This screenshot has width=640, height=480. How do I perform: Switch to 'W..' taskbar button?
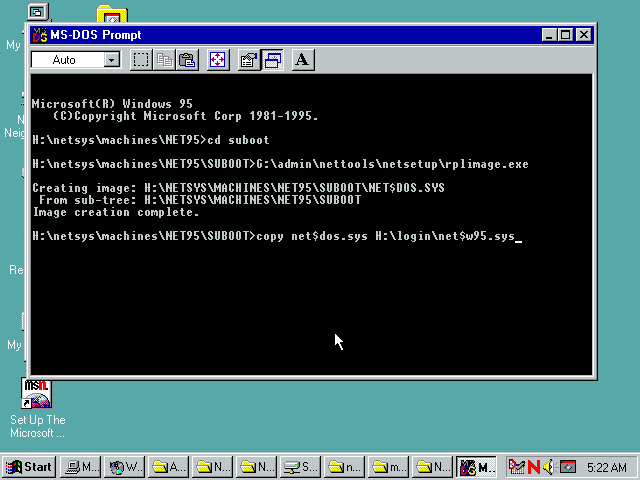pos(124,467)
